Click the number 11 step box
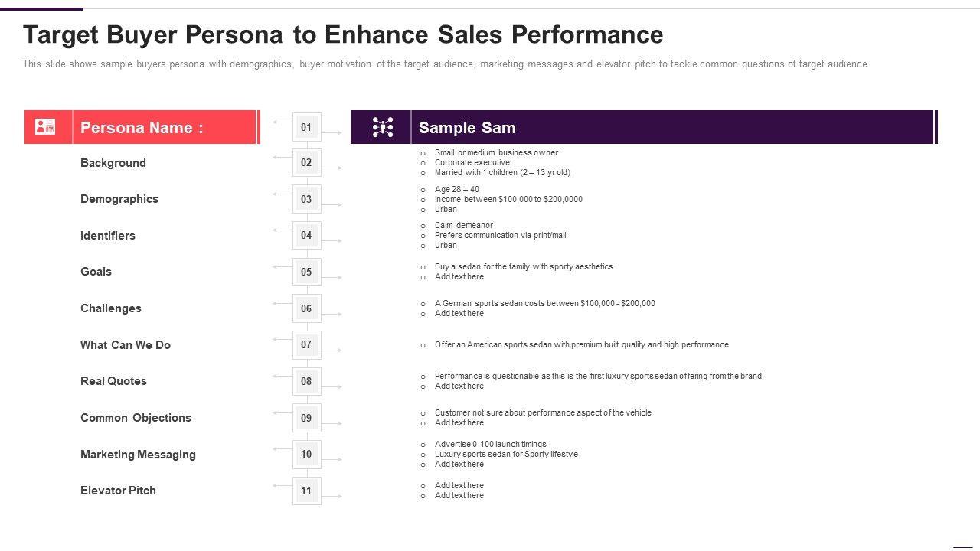 (x=306, y=491)
